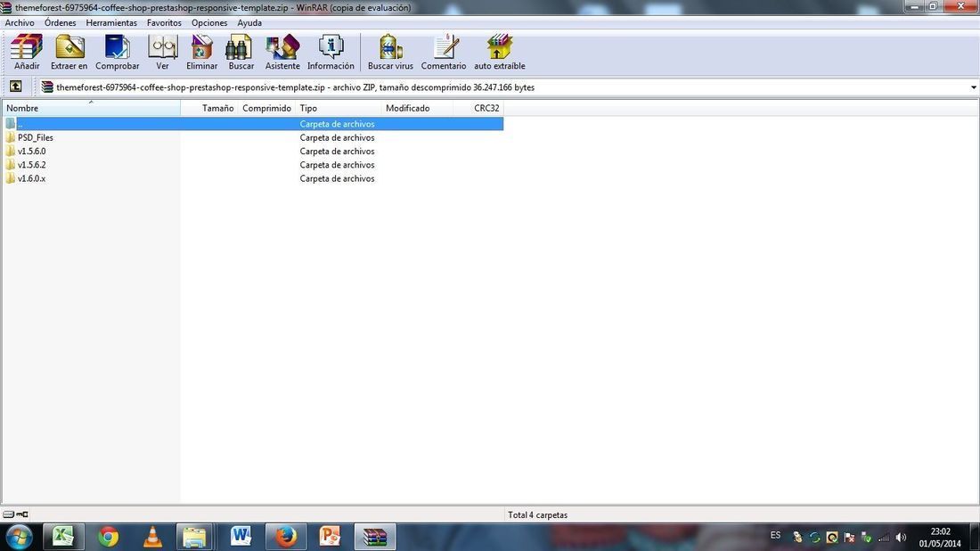The image size is (980, 551).
Task: Click the Extraer en toolbar icon
Action: [69, 53]
